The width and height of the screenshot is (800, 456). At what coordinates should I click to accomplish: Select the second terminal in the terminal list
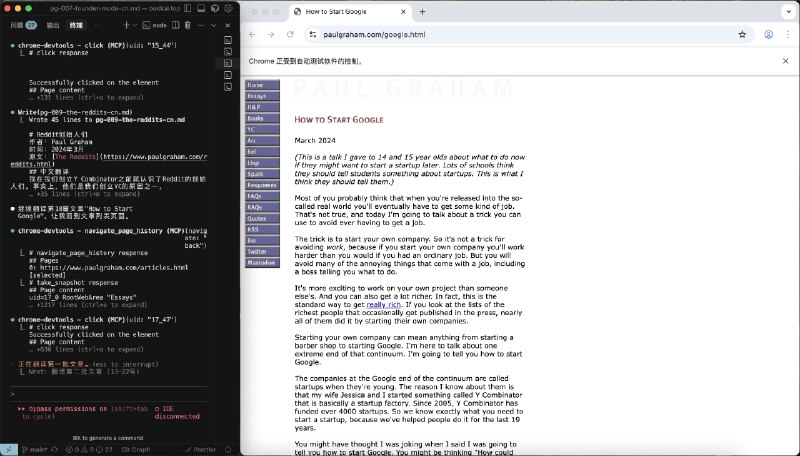click(x=228, y=52)
